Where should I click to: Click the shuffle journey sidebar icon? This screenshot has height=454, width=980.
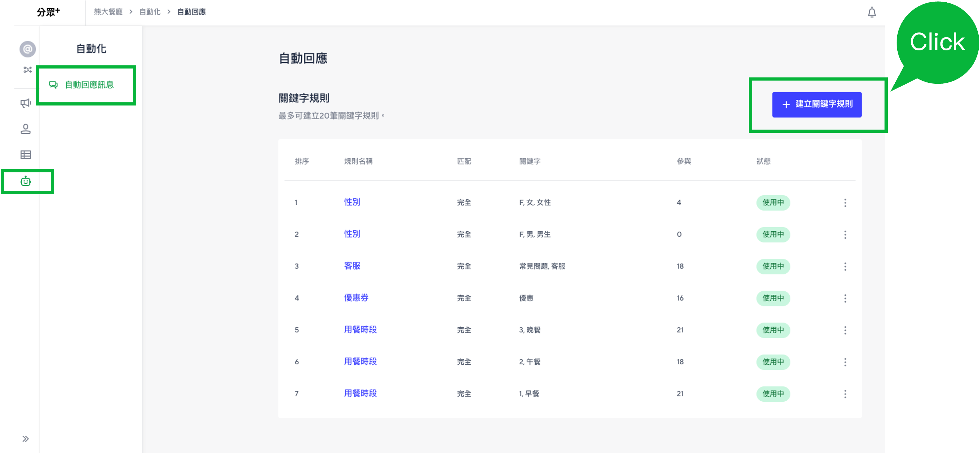point(27,70)
